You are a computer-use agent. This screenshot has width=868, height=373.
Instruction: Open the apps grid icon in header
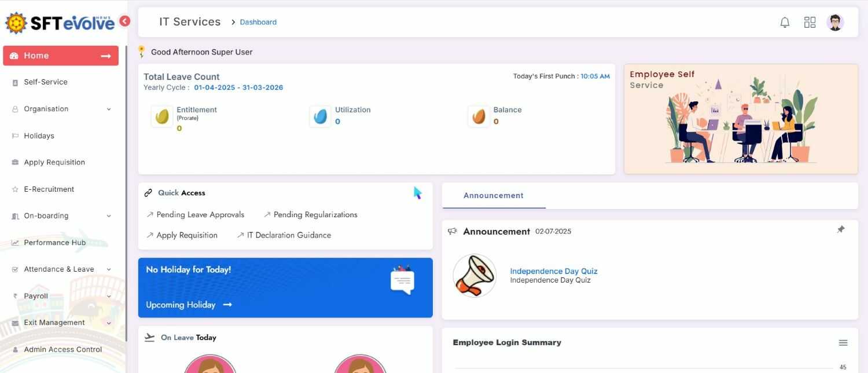810,23
